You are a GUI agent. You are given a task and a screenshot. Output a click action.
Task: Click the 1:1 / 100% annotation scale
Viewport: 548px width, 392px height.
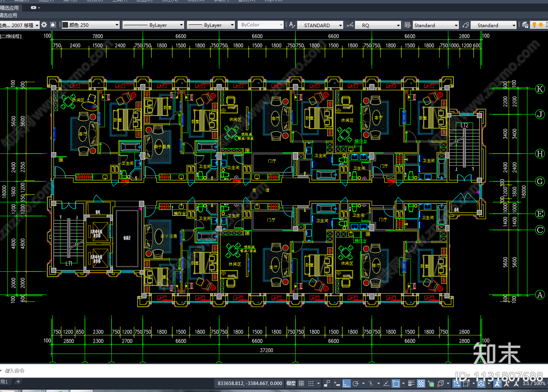point(534,383)
